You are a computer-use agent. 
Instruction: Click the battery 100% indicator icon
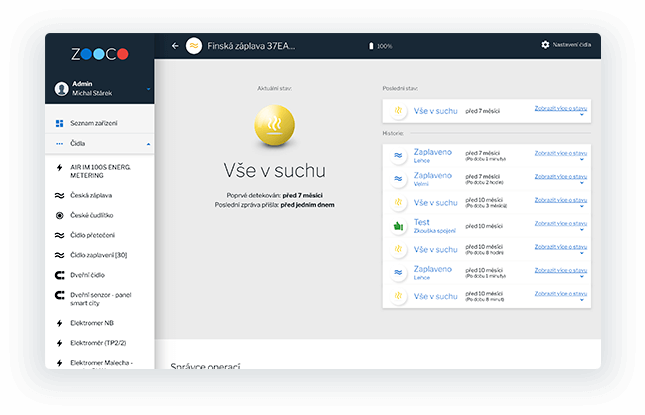(371, 46)
